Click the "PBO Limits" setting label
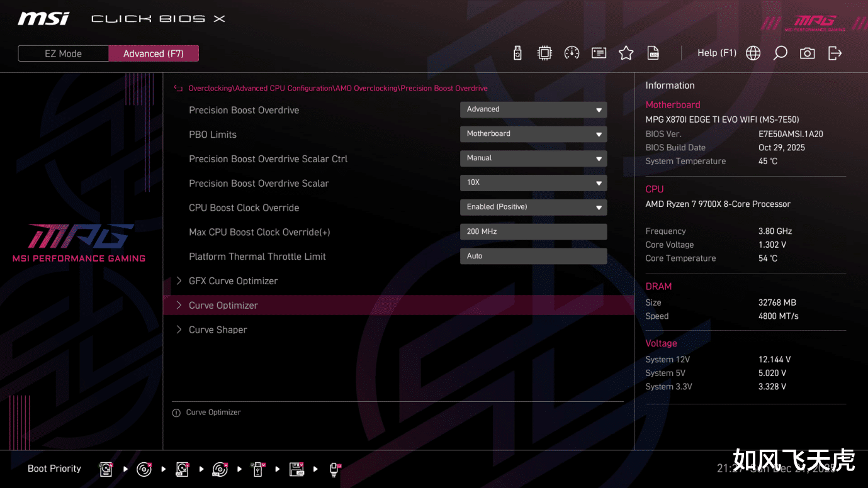The height and width of the screenshot is (488, 868). (213, 135)
